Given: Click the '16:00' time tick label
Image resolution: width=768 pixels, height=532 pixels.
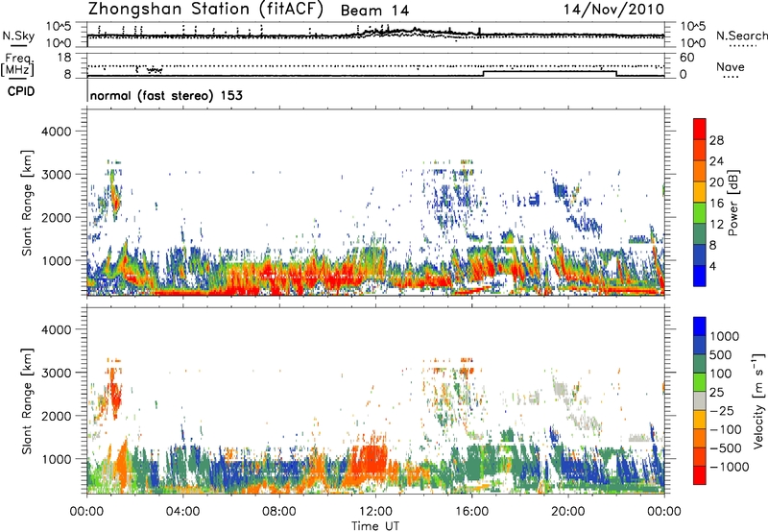Looking at the screenshot, I should click(x=472, y=512).
